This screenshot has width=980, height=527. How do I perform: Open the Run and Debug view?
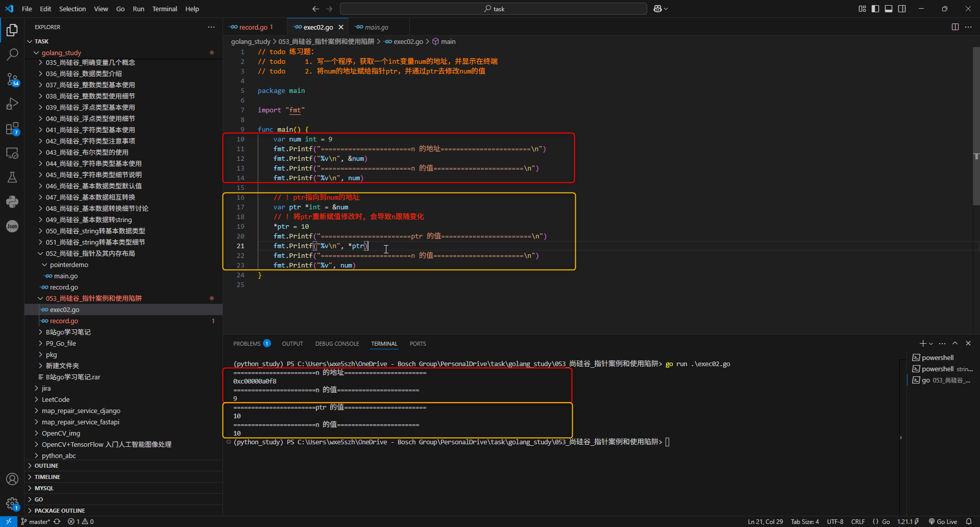[12, 104]
